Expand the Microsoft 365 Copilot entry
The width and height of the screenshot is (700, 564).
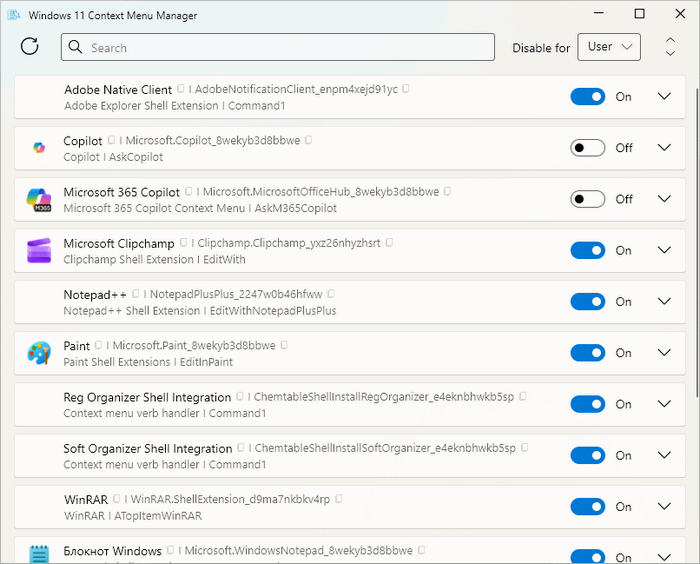tap(664, 199)
